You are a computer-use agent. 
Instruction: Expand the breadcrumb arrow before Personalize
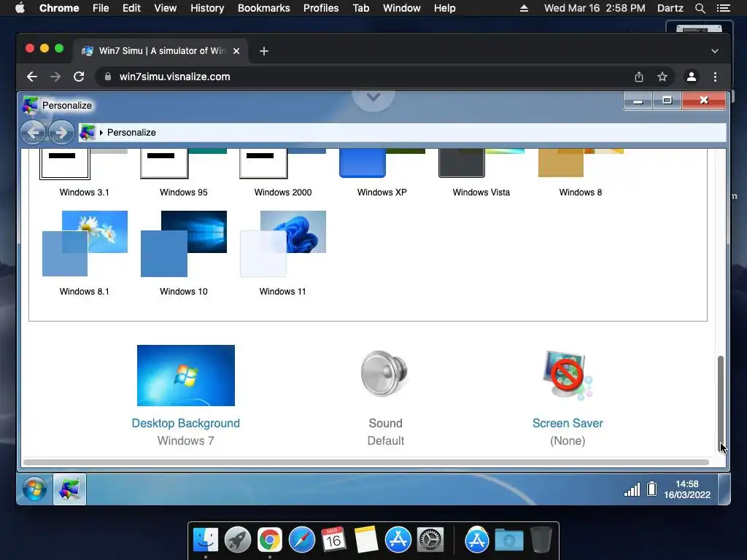(x=101, y=133)
